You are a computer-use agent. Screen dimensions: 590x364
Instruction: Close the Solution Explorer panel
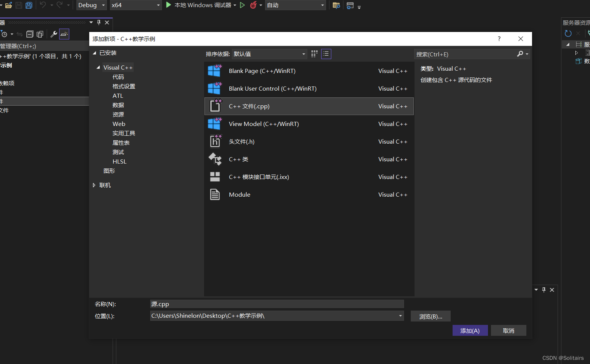[107, 23]
